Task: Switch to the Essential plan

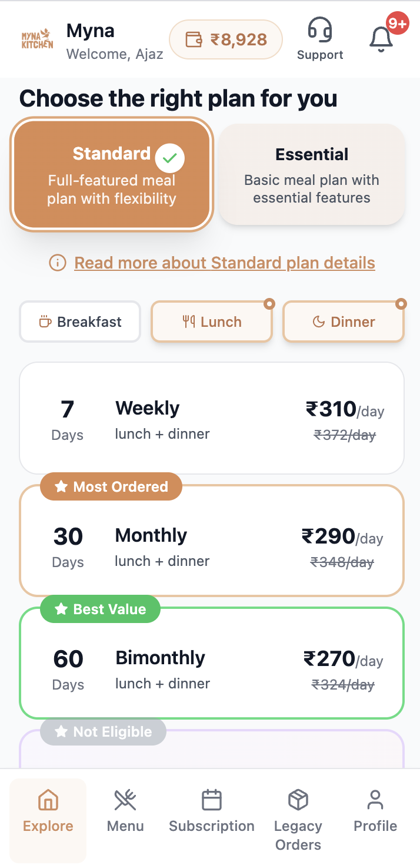Action: click(311, 174)
